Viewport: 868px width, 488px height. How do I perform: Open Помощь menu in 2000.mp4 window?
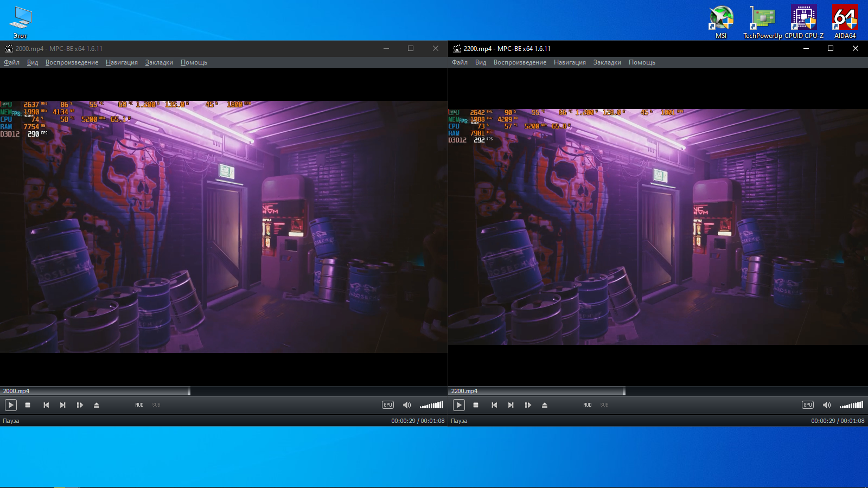(194, 62)
